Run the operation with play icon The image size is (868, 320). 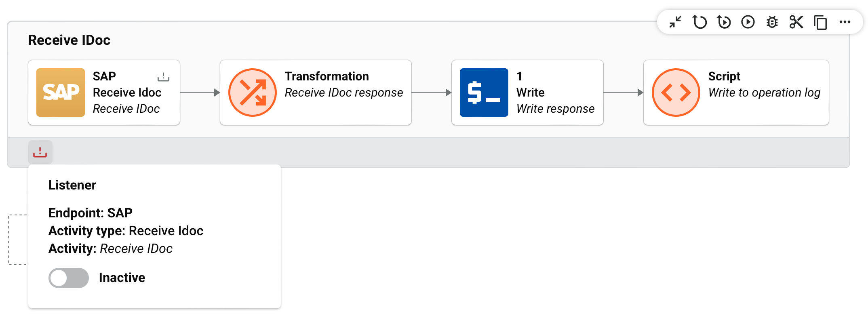pos(748,22)
